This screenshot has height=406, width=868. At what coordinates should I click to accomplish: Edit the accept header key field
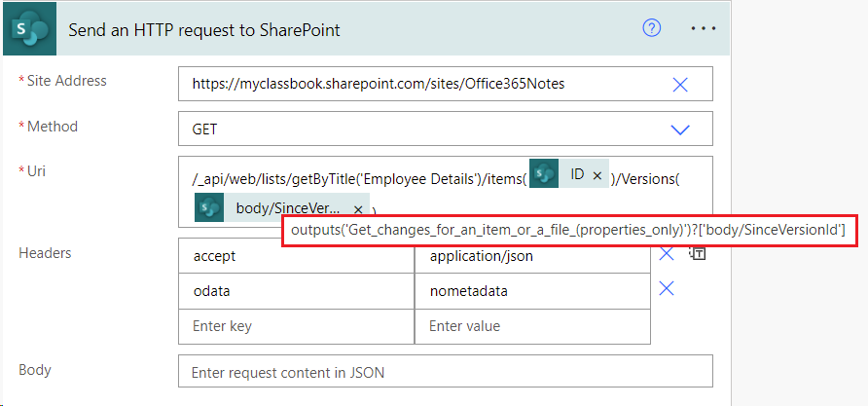[296, 256]
